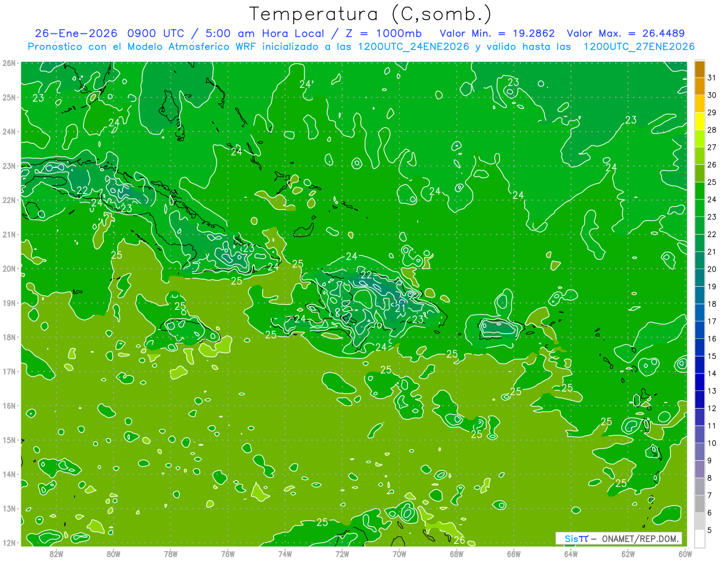Click colorbar label '10'
This screenshot has height=562, width=728.
[x=712, y=443]
